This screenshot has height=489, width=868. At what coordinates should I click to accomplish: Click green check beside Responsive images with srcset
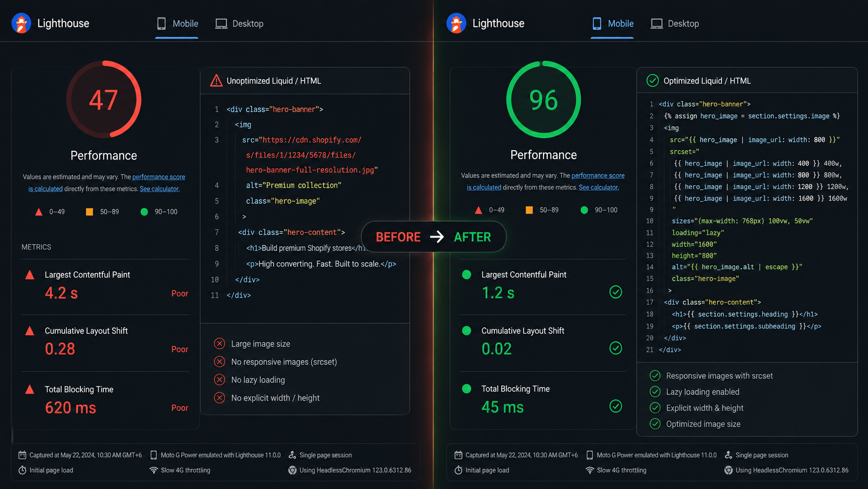coord(655,376)
